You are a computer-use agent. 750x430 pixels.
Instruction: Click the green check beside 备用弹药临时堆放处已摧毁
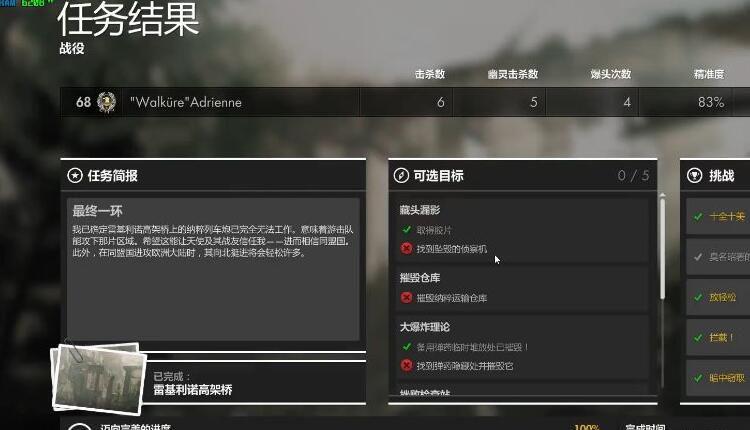tap(407, 346)
